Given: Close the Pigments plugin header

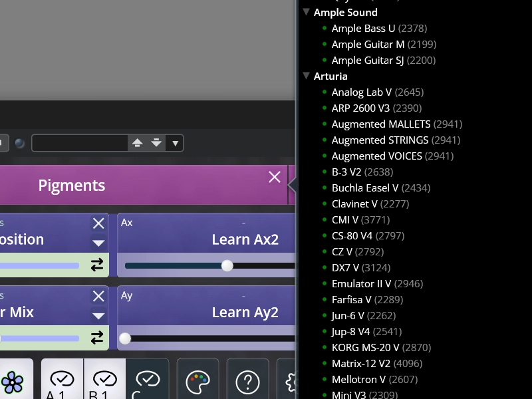Looking at the screenshot, I should coord(275,177).
